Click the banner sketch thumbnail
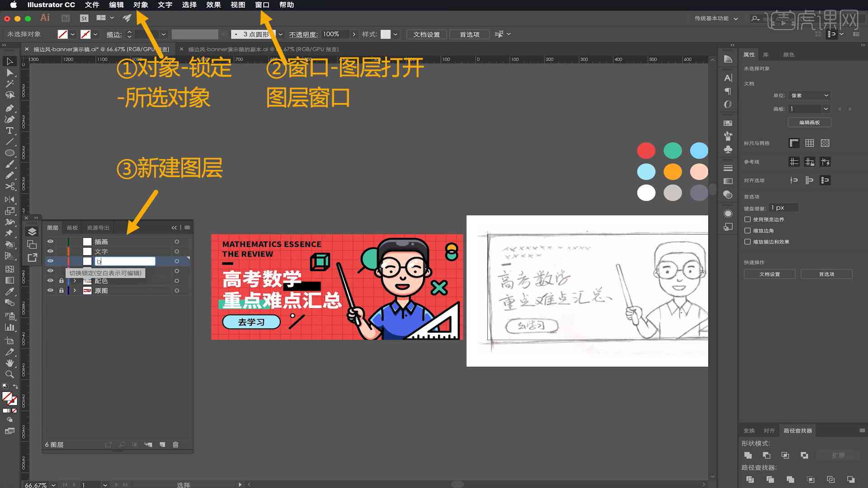Viewport: 868px width, 488px height. (587, 291)
